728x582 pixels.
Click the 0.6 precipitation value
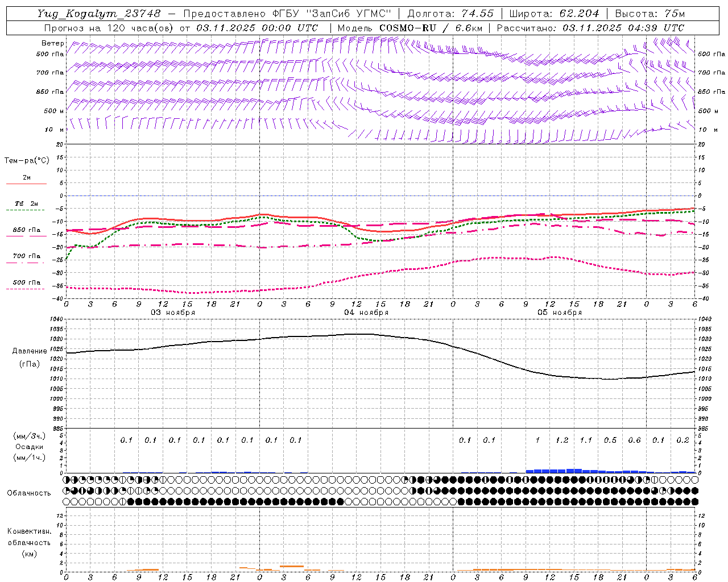[634, 440]
